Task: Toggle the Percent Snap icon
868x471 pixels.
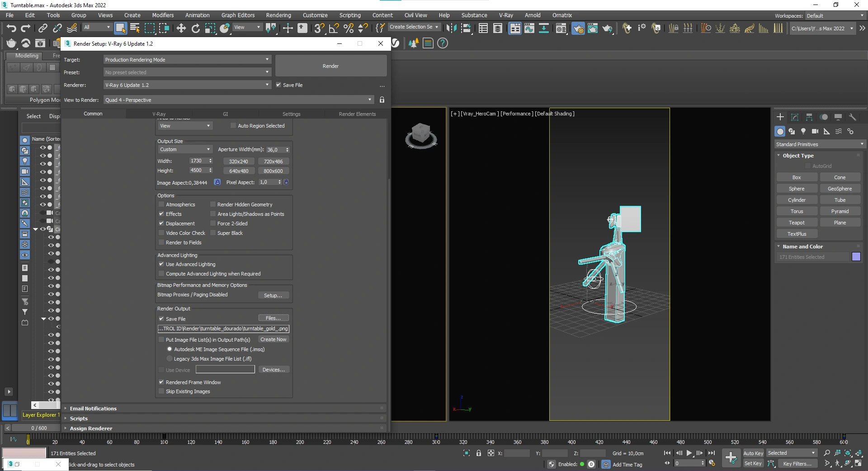Action: (x=349, y=29)
